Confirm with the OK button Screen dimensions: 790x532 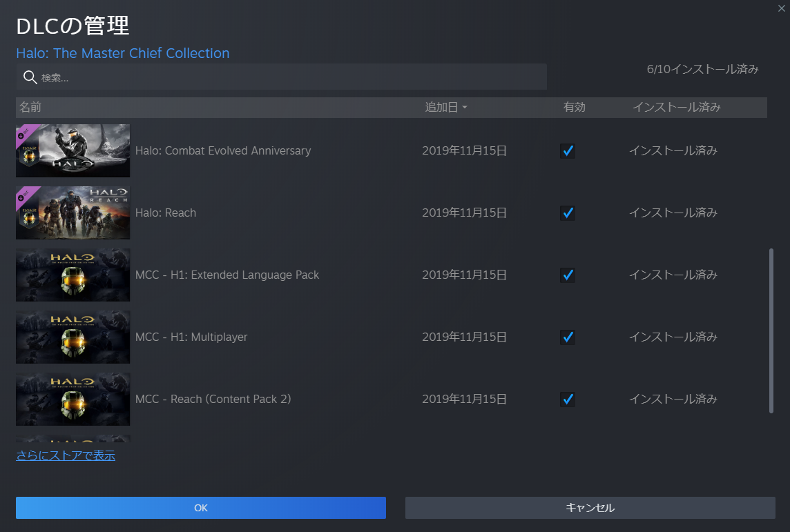tap(201, 508)
